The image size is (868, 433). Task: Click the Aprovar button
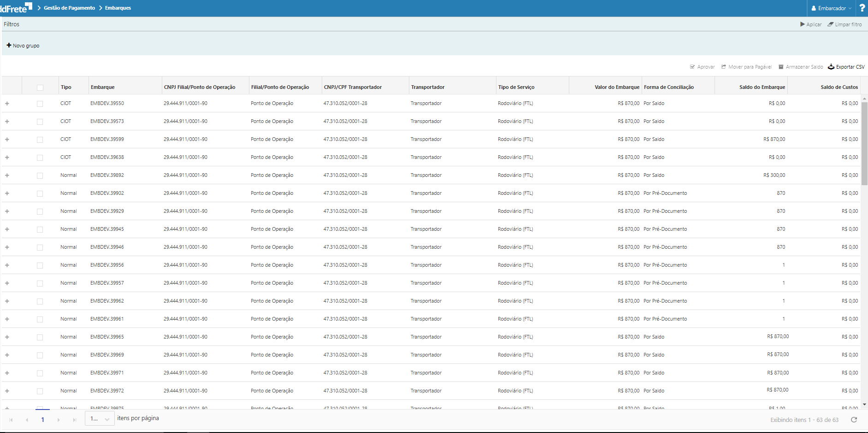pyautogui.click(x=702, y=67)
